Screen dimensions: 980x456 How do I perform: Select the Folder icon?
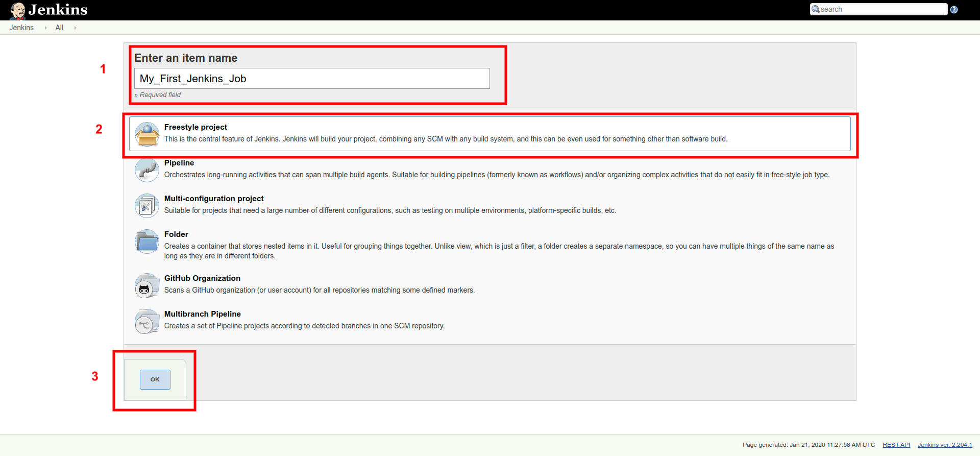[147, 242]
